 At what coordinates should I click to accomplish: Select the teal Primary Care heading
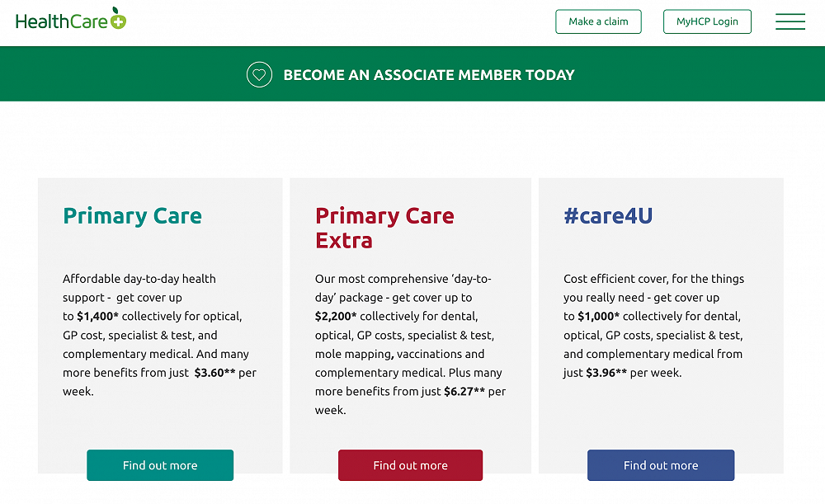[x=132, y=216]
